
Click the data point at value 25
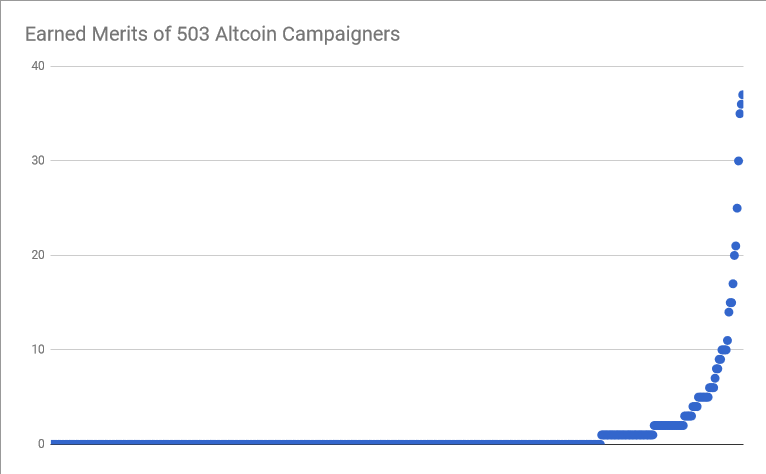737,208
